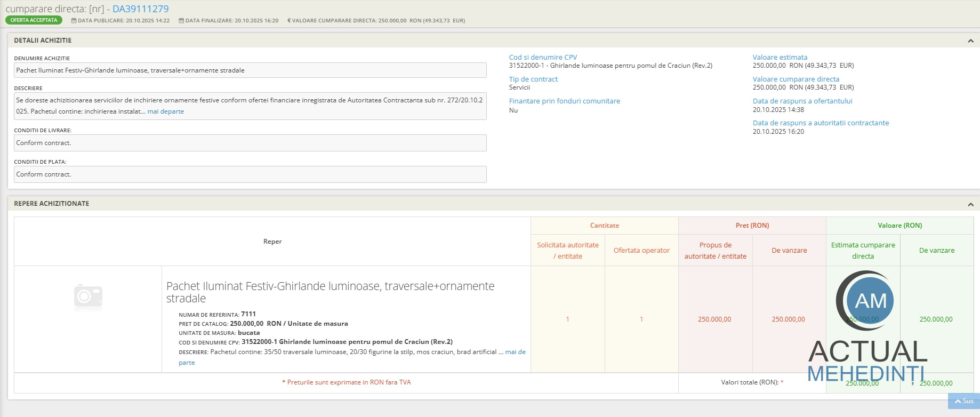Click the euro icon before VALOARE CUMPARARE DIRECTA
Screen dimensions: 980x417
coord(289,21)
